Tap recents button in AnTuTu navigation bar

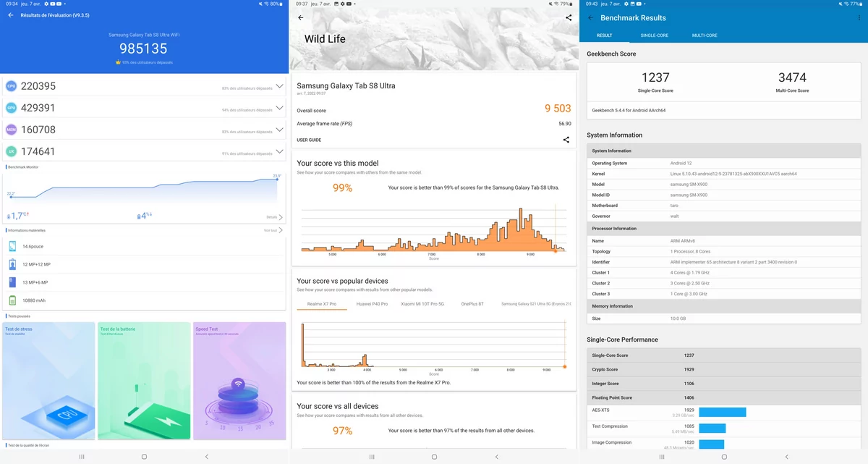pos(82,457)
